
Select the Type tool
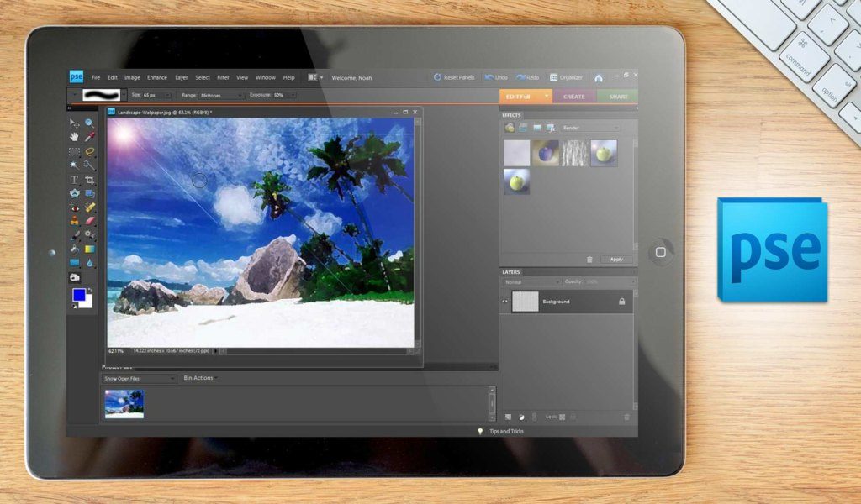[74, 179]
